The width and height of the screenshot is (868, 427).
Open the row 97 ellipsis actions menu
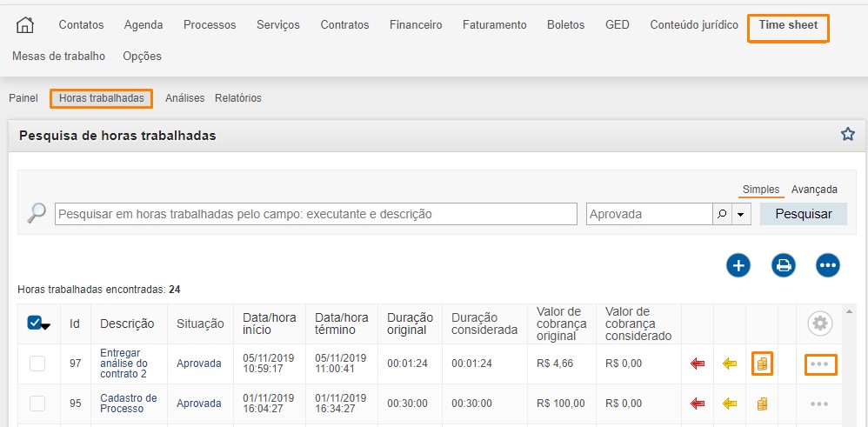click(818, 364)
